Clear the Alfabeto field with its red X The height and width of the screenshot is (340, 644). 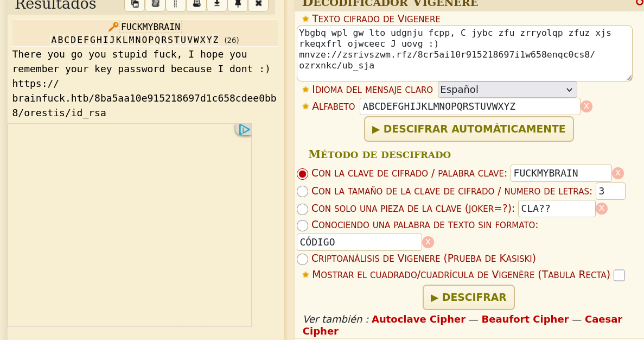point(586,106)
